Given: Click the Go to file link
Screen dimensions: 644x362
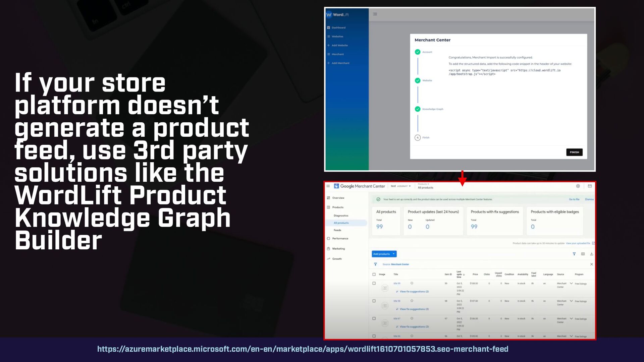Looking at the screenshot, I should (574, 199).
